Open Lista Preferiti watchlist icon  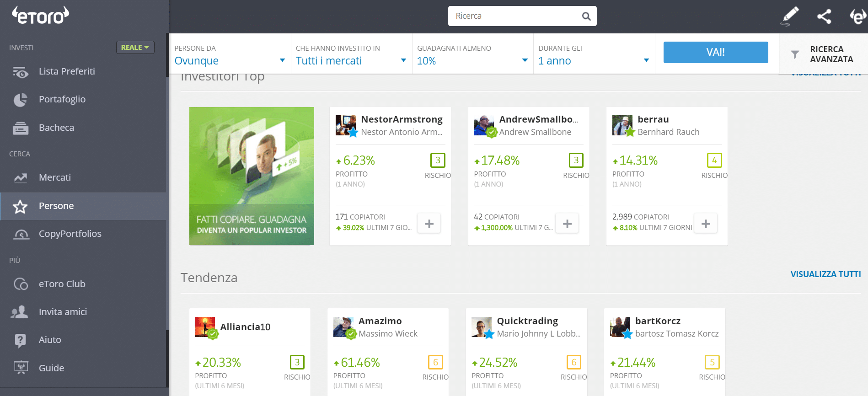[20, 72]
